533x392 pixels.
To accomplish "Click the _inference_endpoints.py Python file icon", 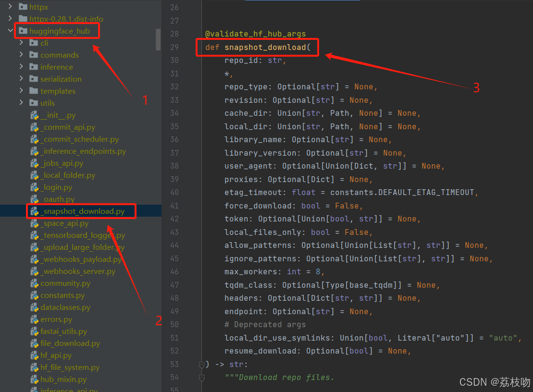I will (34, 151).
